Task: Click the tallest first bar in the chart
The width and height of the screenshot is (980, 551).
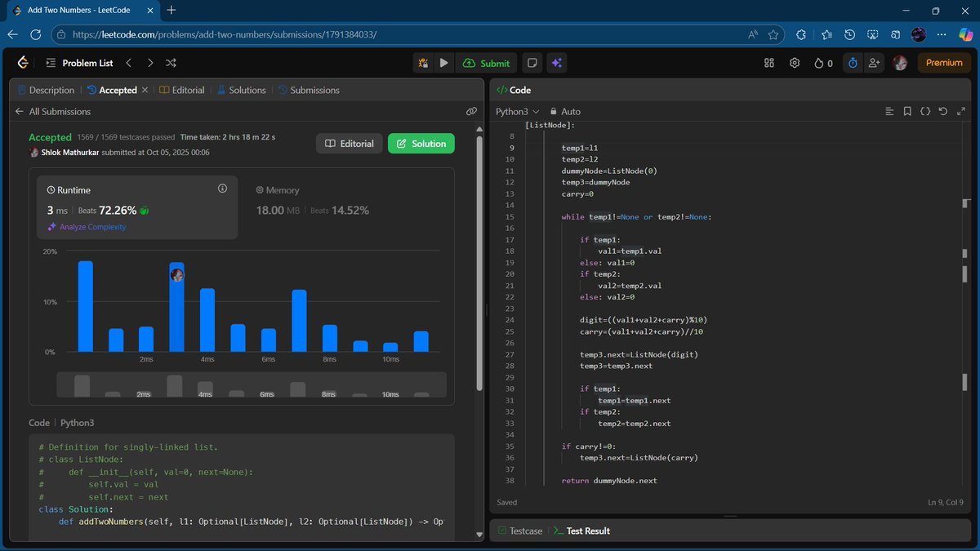Action: coord(85,306)
